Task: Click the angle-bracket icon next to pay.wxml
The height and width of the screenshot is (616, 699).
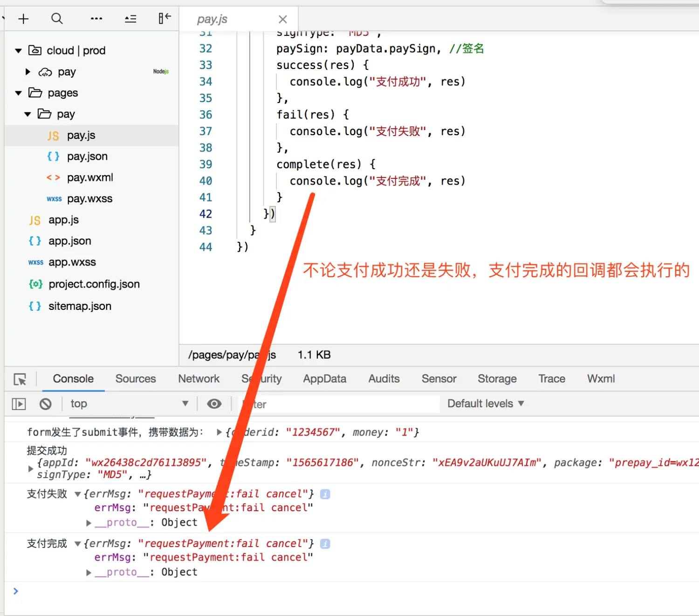Action: (x=53, y=178)
